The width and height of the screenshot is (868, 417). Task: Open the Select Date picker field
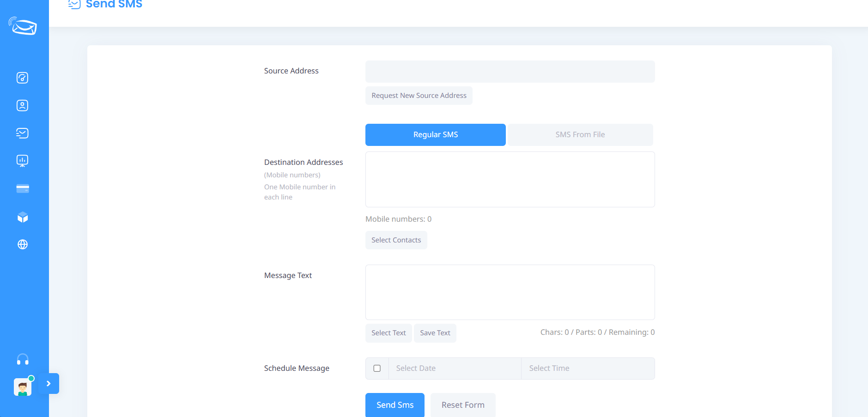(455, 369)
